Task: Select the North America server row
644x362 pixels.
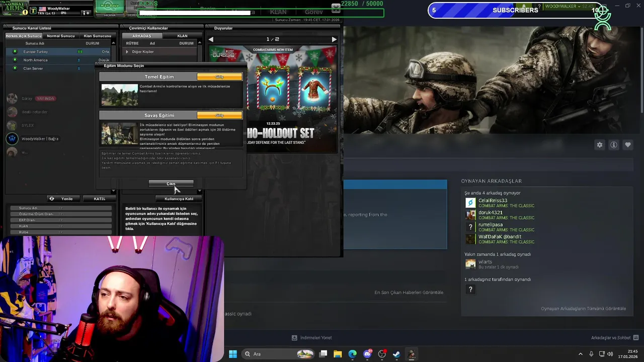Action: tap(58, 60)
